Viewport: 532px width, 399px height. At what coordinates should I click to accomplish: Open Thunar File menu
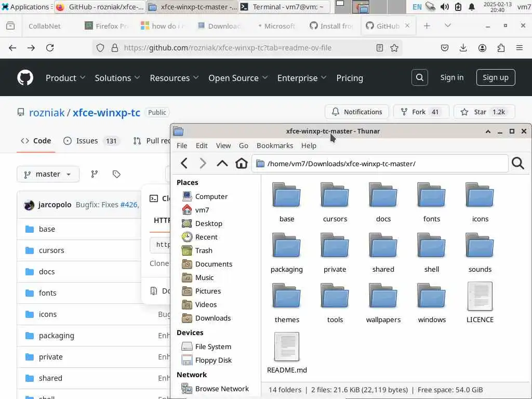(x=182, y=145)
